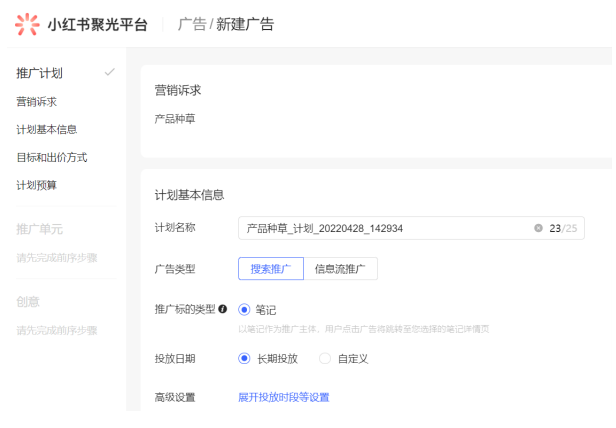This screenshot has height=428, width=616.
Task: Click the 小红书聚光平台 title text
Action: tap(97, 25)
